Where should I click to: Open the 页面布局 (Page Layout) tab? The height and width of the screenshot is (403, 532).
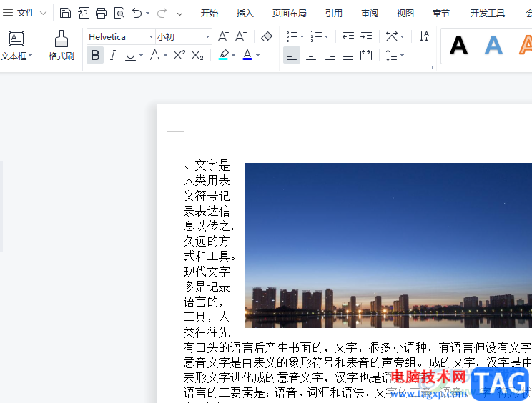[x=290, y=13]
